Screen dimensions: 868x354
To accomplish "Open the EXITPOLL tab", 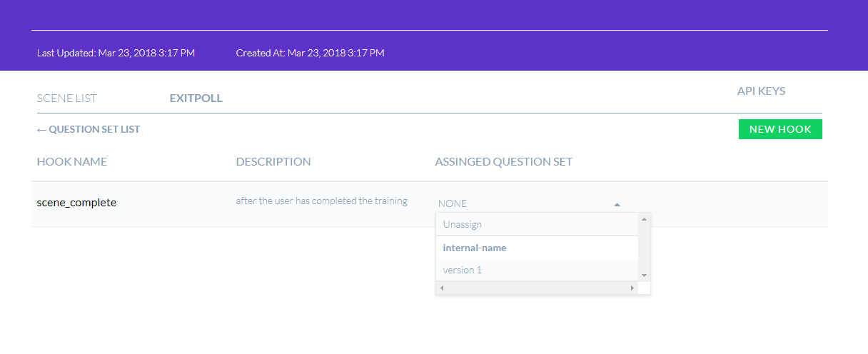I will point(196,98).
